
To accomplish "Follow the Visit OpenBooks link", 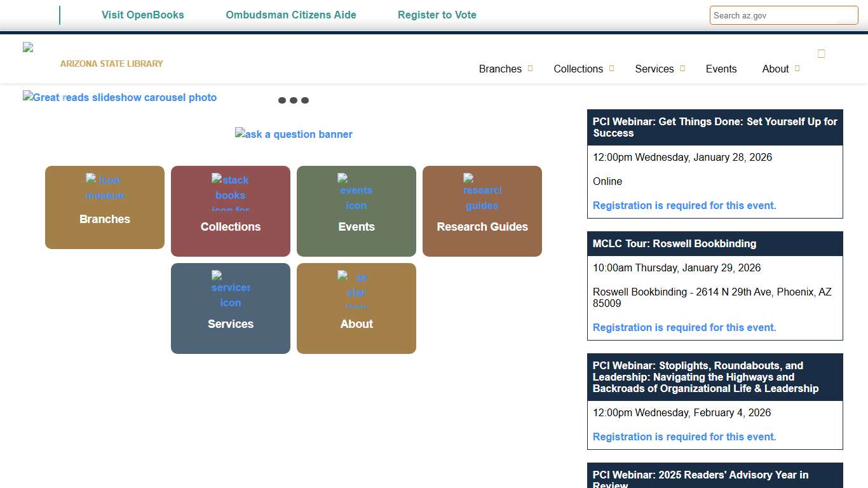I will pyautogui.click(x=143, y=15).
